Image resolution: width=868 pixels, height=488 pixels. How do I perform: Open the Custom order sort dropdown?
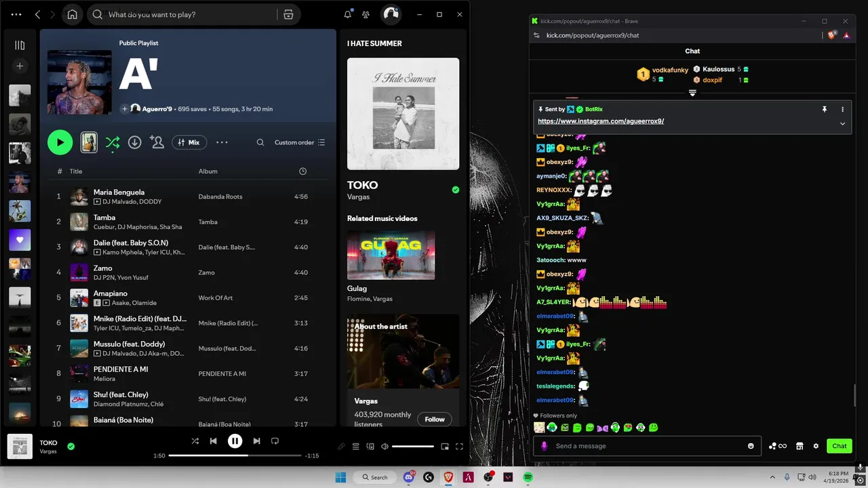pos(300,142)
